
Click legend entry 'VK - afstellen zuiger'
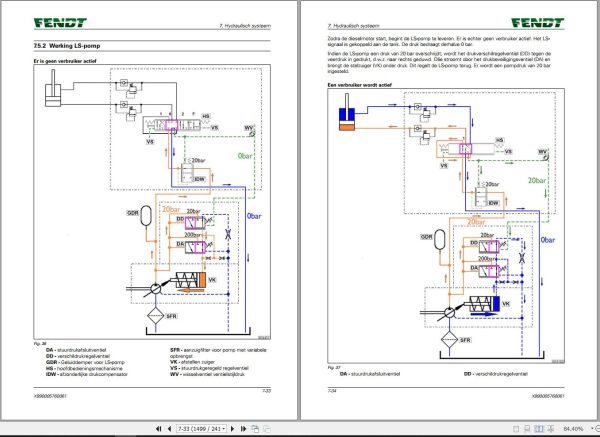192,362
